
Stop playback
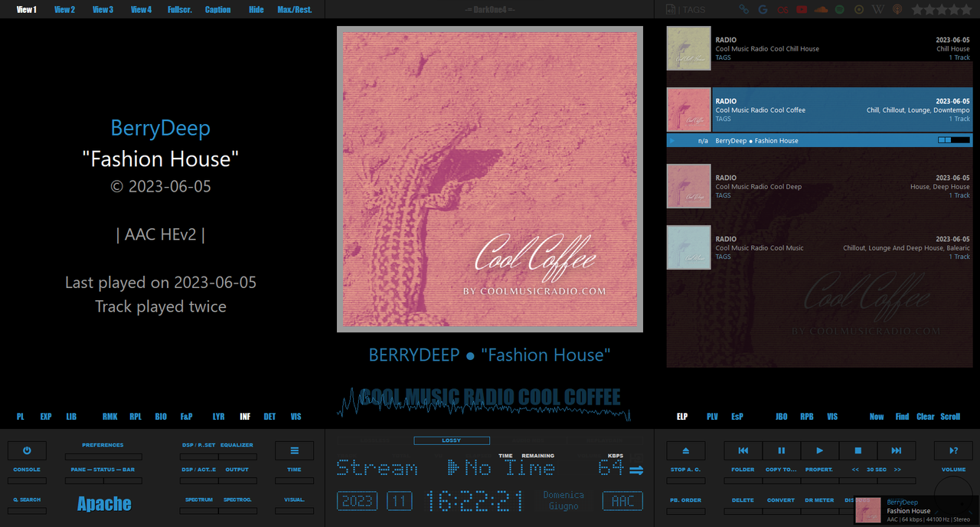(858, 450)
